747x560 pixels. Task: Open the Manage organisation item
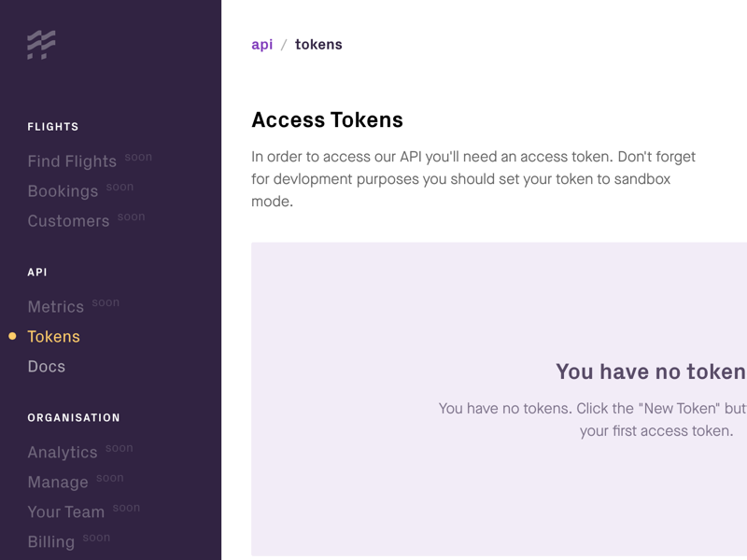(58, 483)
